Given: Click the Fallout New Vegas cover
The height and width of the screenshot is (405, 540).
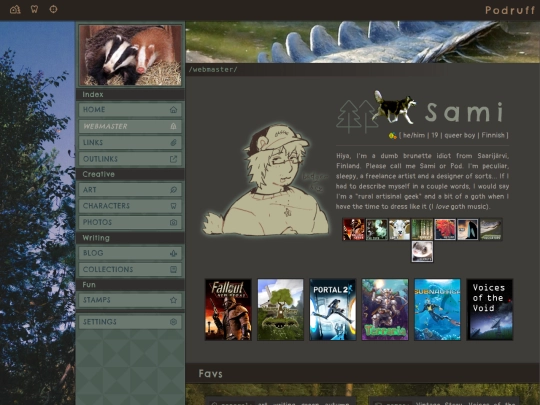Looking at the screenshot, I should tap(228, 310).
